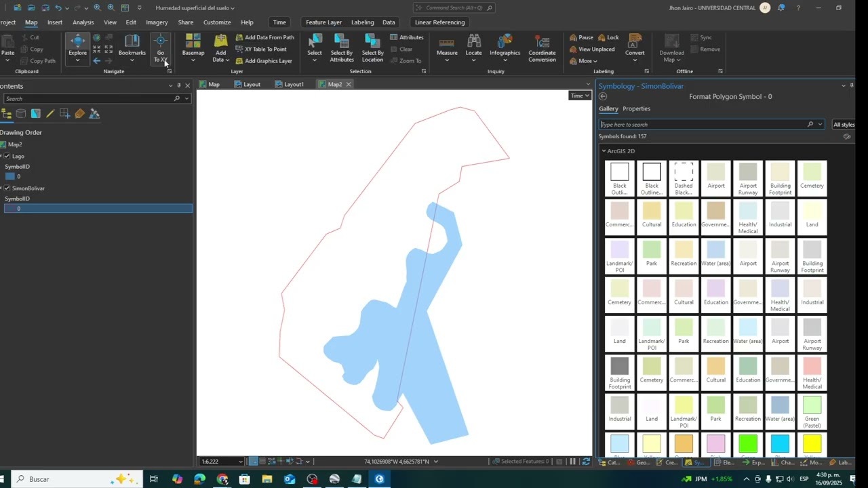
Task: Open the Attributes table button
Action: tap(407, 37)
